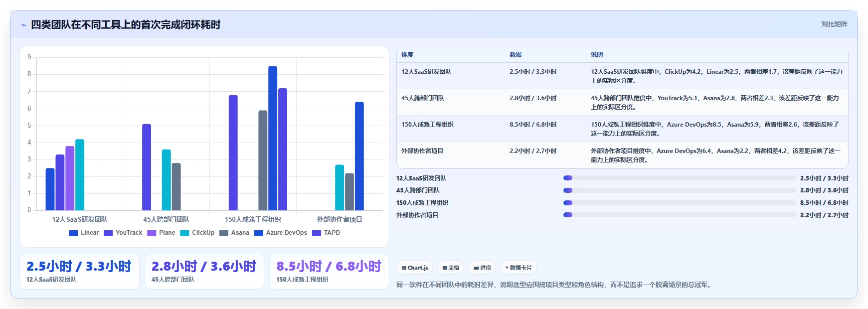Click the 说明 column header
The height and width of the screenshot is (309, 868).
click(597, 55)
